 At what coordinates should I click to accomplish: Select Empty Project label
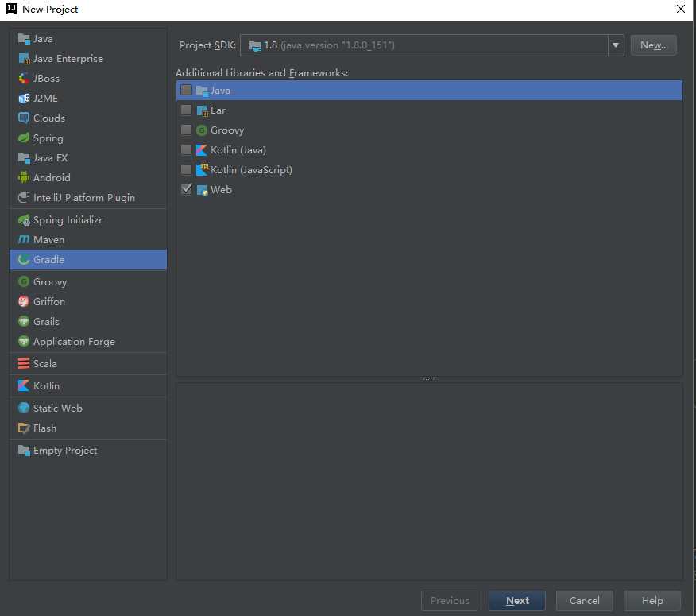(x=65, y=451)
